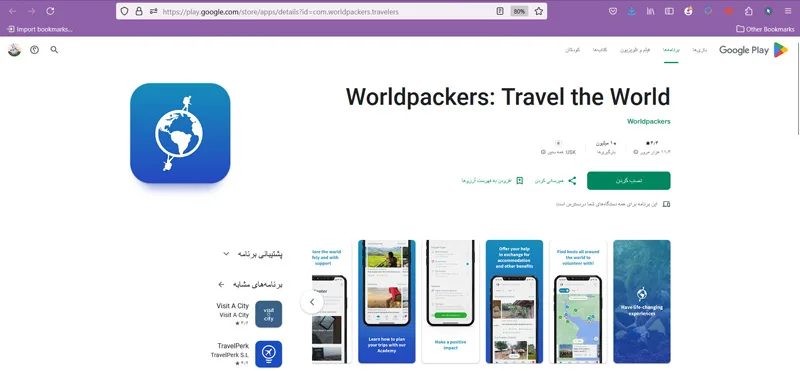Click the padlock site info icon

[x=139, y=11]
